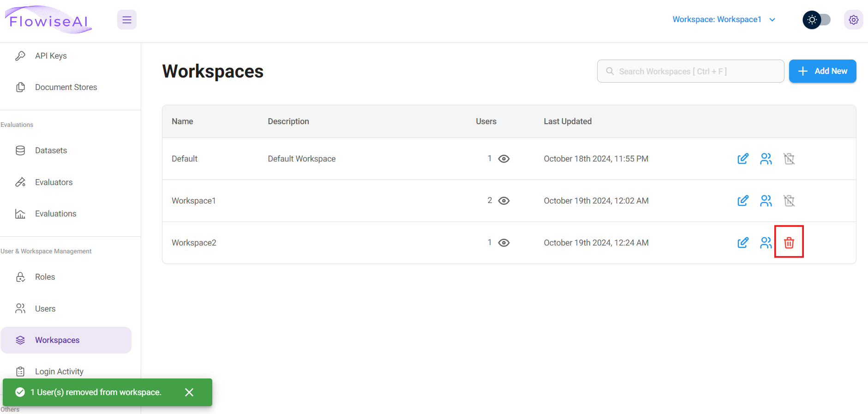Collapse the sidebar with the hamburger icon

127,20
